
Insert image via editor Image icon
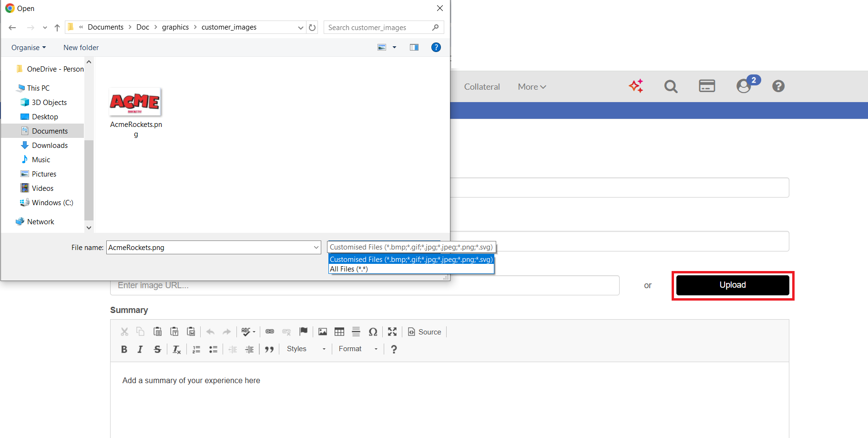pyautogui.click(x=323, y=332)
